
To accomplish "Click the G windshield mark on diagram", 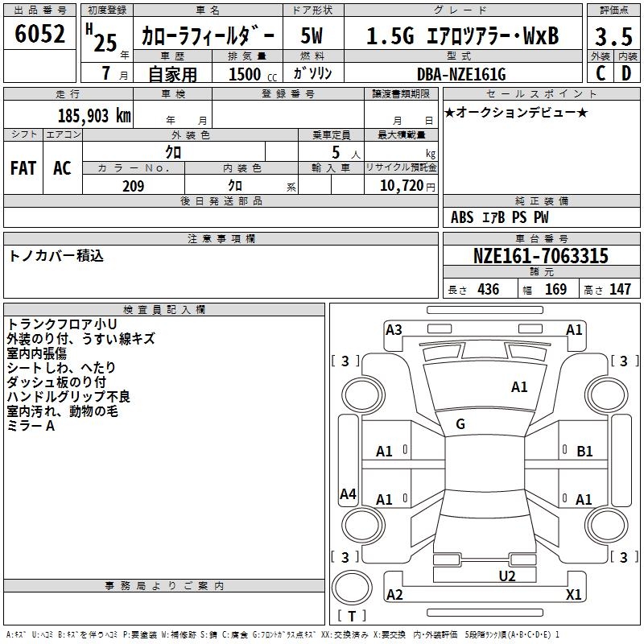I will coord(460,423).
